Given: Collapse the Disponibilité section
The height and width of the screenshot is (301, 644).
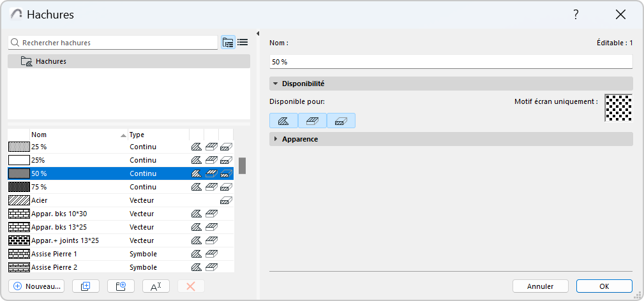Looking at the screenshot, I should point(276,84).
